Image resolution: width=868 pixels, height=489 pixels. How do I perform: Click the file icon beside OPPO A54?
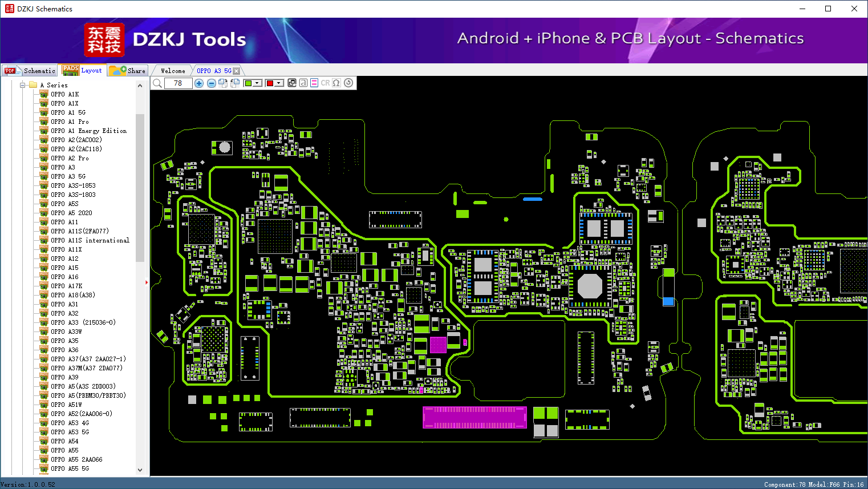click(44, 441)
